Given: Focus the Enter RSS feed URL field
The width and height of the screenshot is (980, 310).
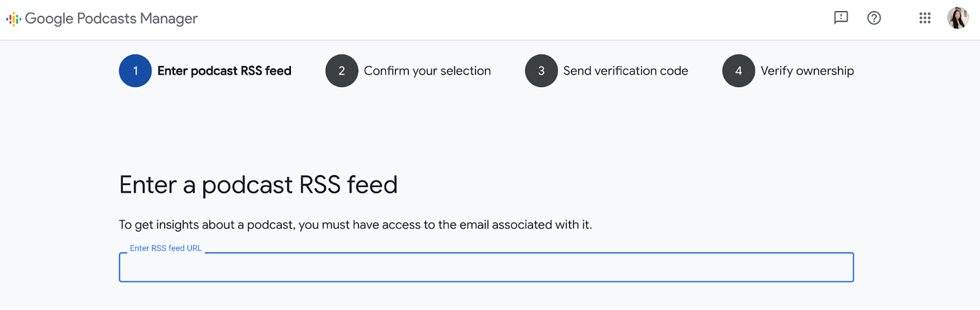Looking at the screenshot, I should [x=486, y=268].
